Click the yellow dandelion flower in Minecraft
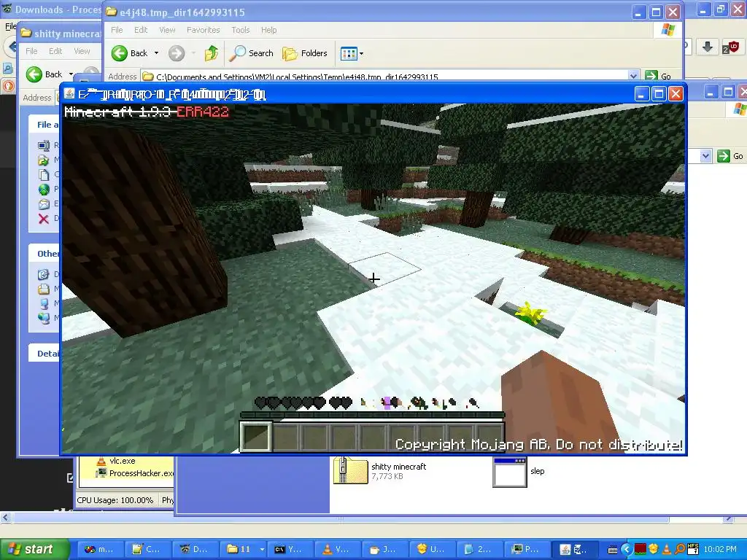 click(530, 314)
